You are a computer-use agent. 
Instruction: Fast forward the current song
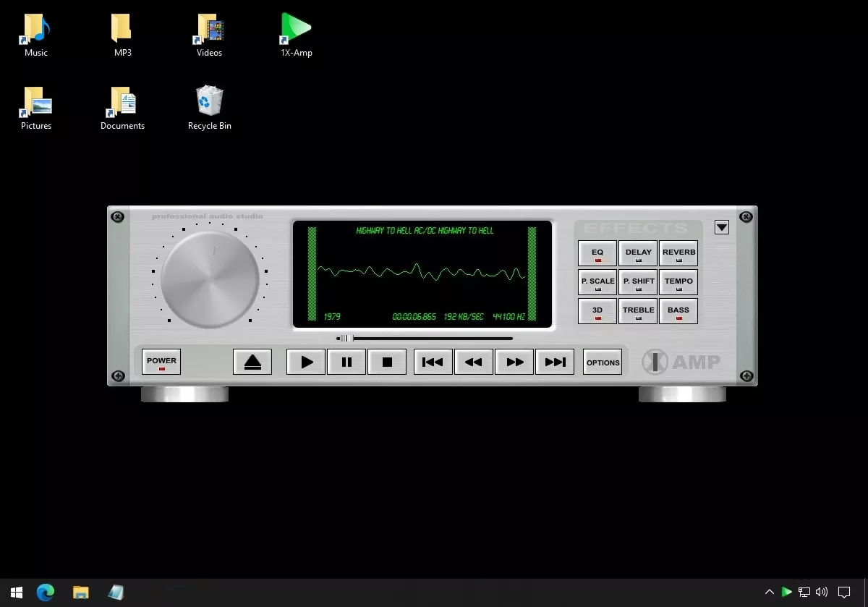(x=514, y=362)
